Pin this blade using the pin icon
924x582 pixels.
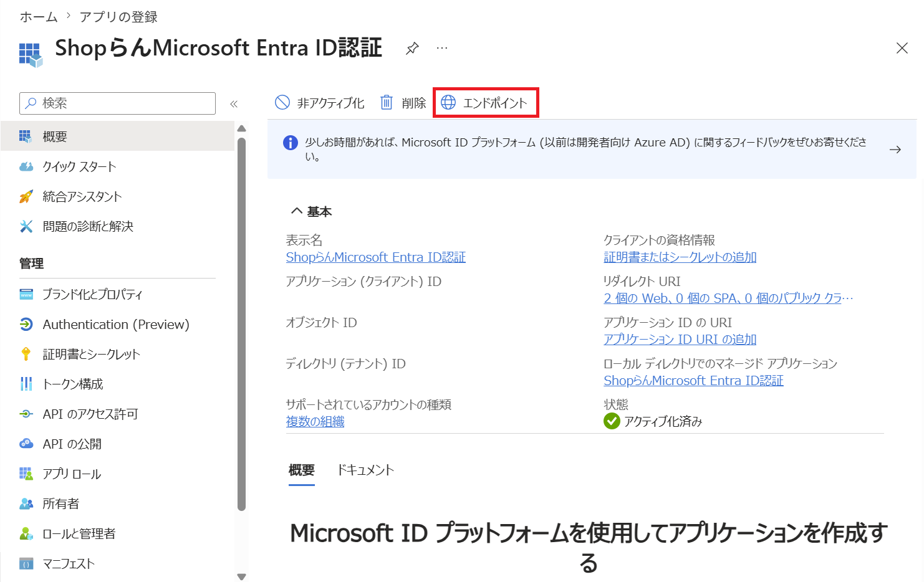coord(412,48)
